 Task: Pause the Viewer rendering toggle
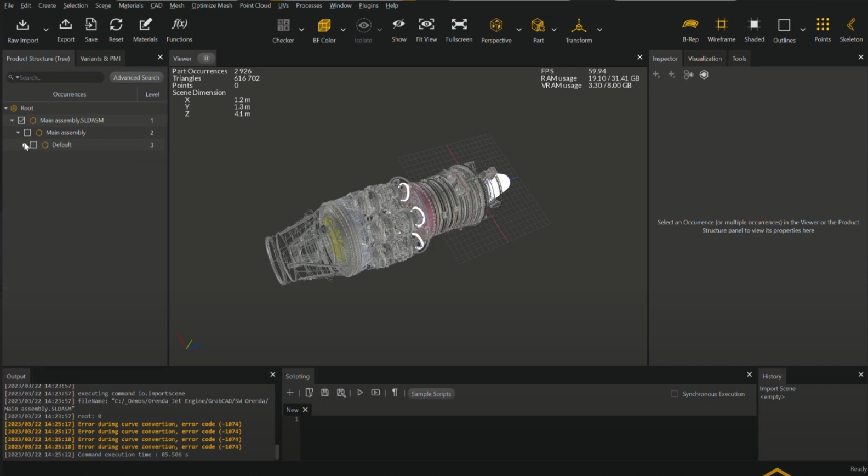pyautogui.click(x=206, y=59)
